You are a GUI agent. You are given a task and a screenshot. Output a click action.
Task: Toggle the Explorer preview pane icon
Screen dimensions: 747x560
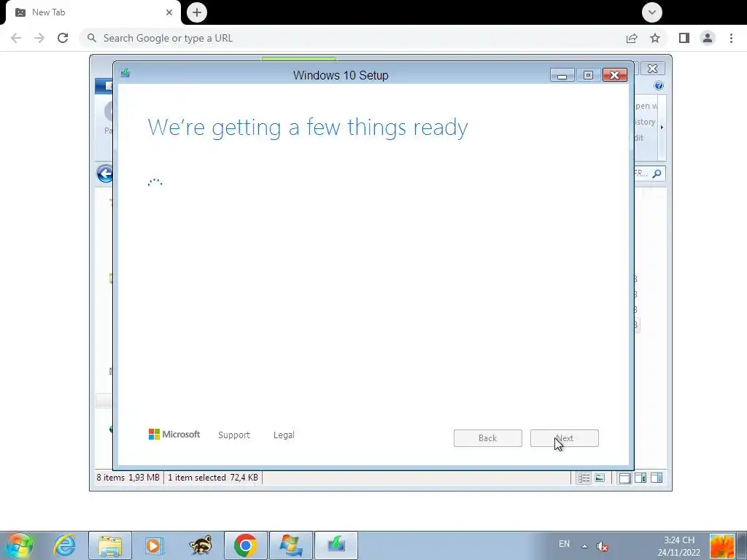[x=657, y=478]
